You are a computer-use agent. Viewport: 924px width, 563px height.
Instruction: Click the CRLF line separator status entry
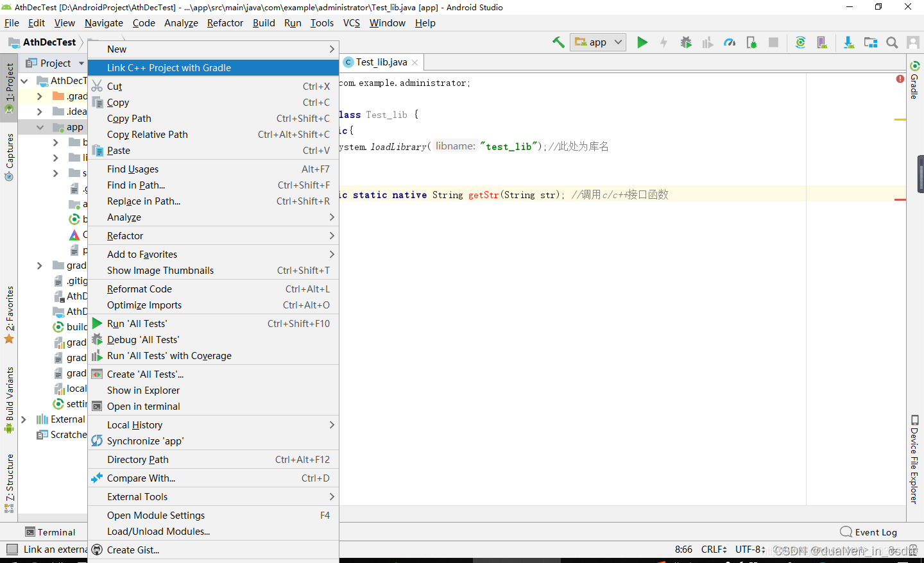(x=714, y=550)
